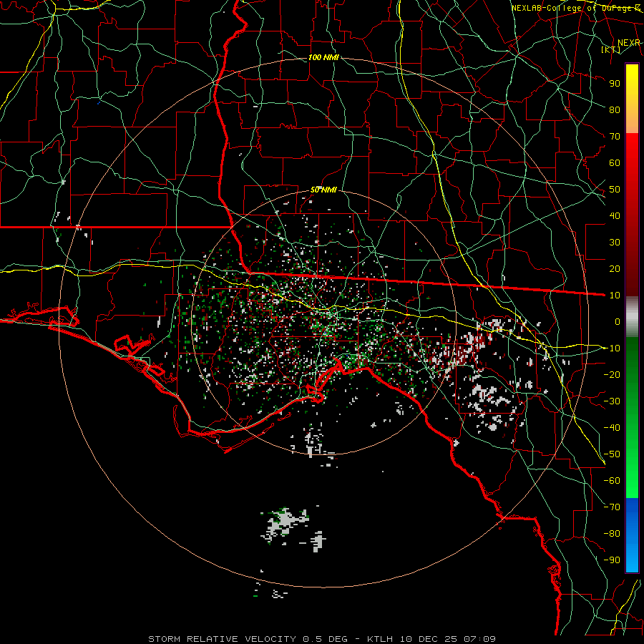Click the "100 NMI" range ring label

(323, 57)
